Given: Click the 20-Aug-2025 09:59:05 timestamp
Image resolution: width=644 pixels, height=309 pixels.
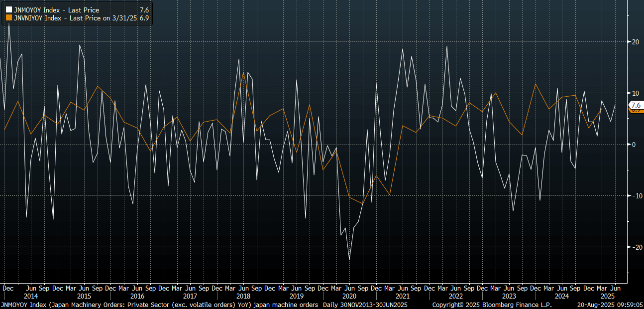Looking at the screenshot, I should (609, 304).
